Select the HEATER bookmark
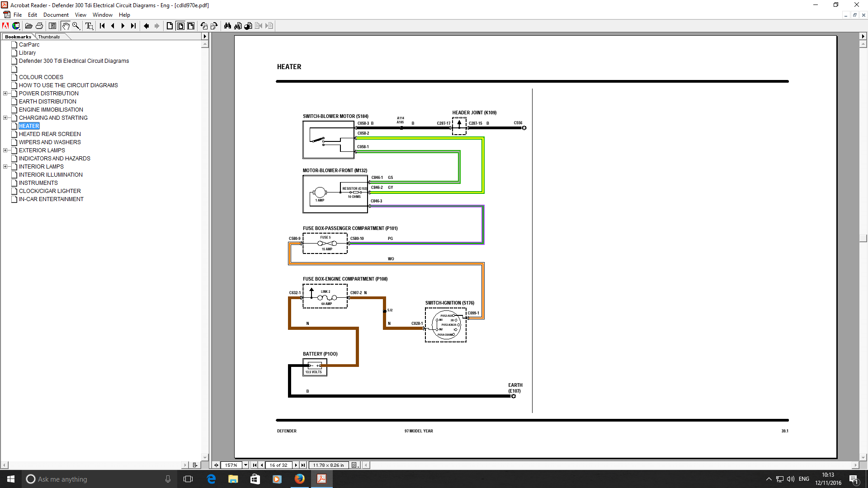The width and height of the screenshot is (868, 488). point(29,126)
